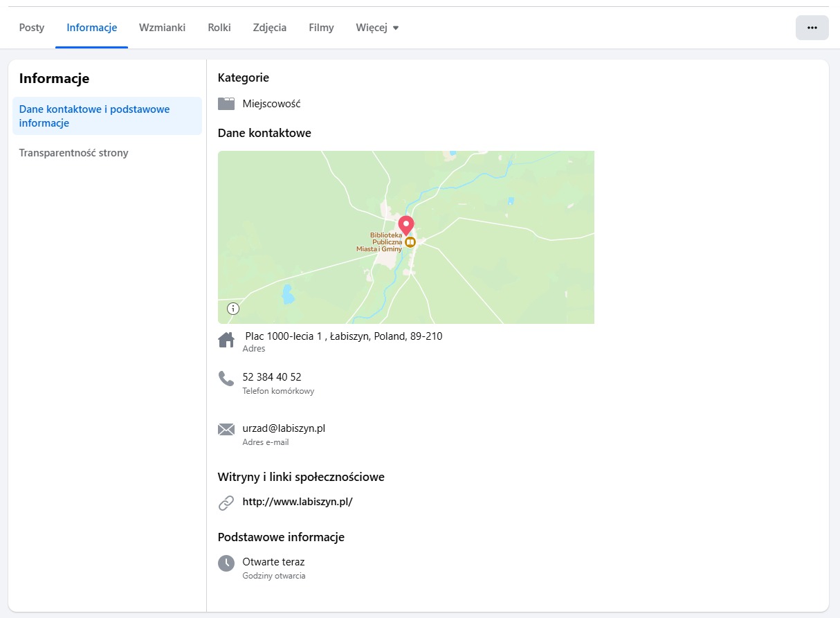Click the red map location pin
840x618 pixels.
pyautogui.click(x=406, y=225)
